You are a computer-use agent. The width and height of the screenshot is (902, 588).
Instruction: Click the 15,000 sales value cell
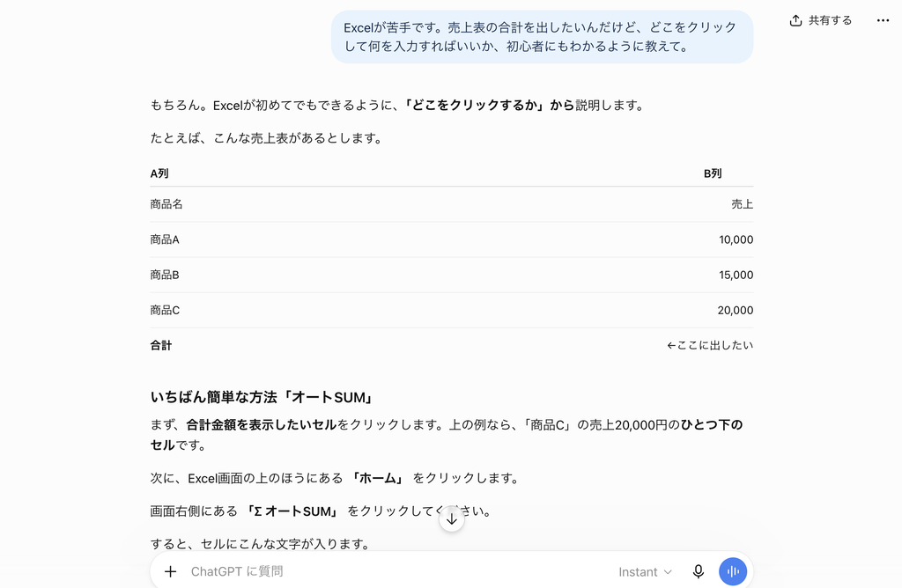[736, 275]
